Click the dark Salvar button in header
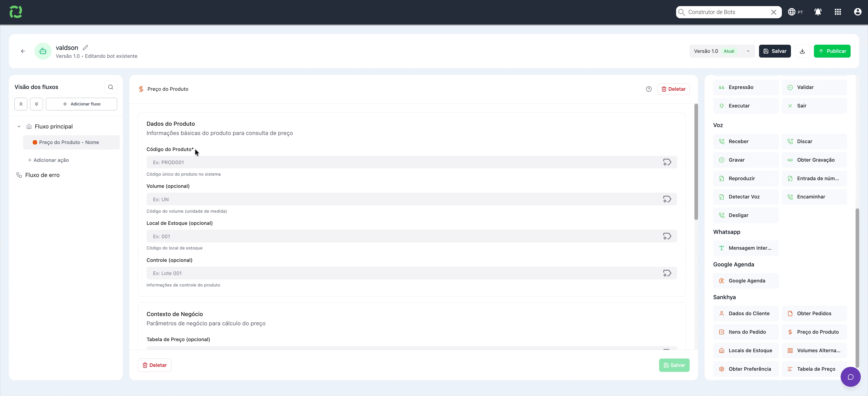The height and width of the screenshot is (396, 868). click(x=775, y=51)
